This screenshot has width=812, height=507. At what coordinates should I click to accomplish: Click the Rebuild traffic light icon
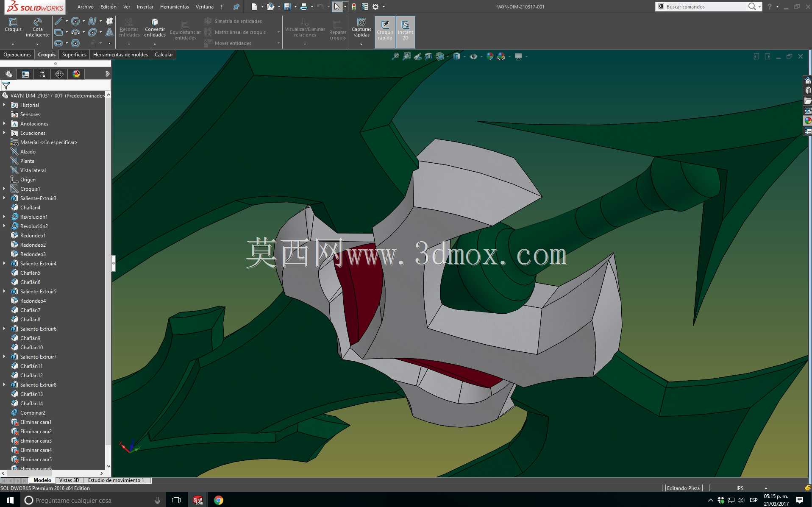point(354,7)
